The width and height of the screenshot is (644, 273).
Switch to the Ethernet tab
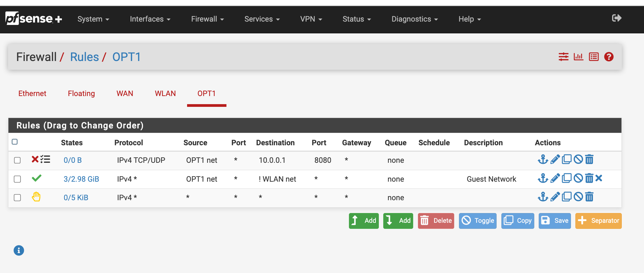(x=32, y=93)
